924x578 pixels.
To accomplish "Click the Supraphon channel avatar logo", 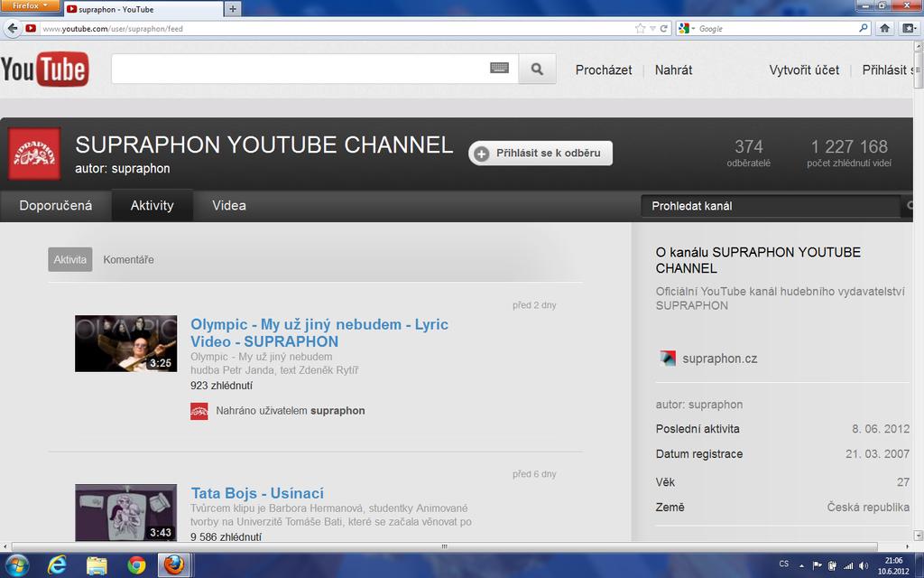I will click(34, 154).
